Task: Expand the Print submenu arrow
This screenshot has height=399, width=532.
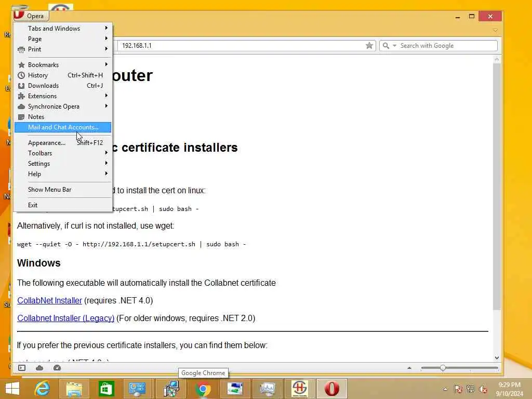Action: coord(106,49)
